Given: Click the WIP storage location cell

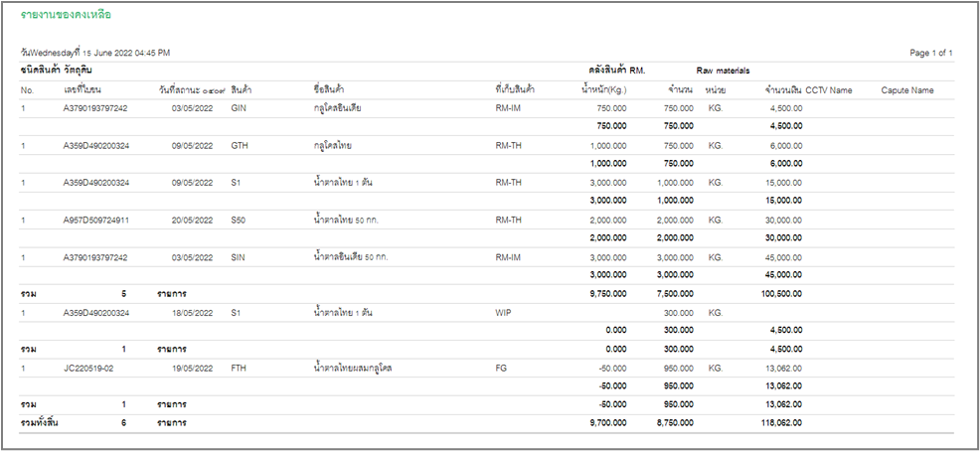Looking at the screenshot, I should click(503, 312).
